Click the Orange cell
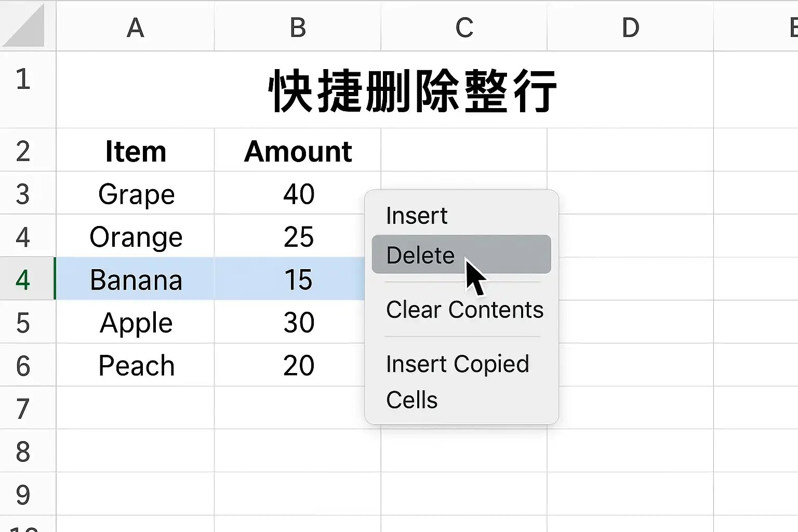Viewport: 798px width, 532px height. [x=135, y=236]
